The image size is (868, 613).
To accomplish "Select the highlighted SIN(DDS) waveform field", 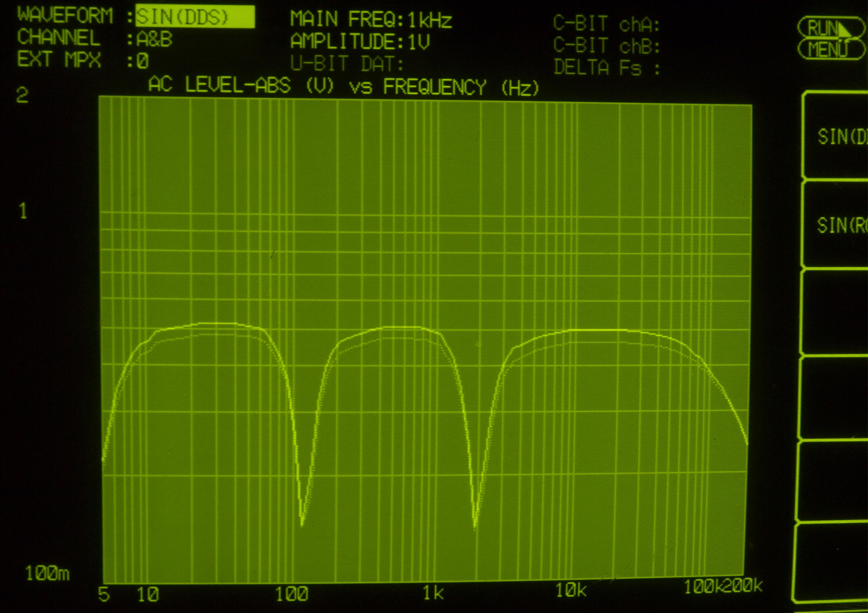I will click(195, 17).
